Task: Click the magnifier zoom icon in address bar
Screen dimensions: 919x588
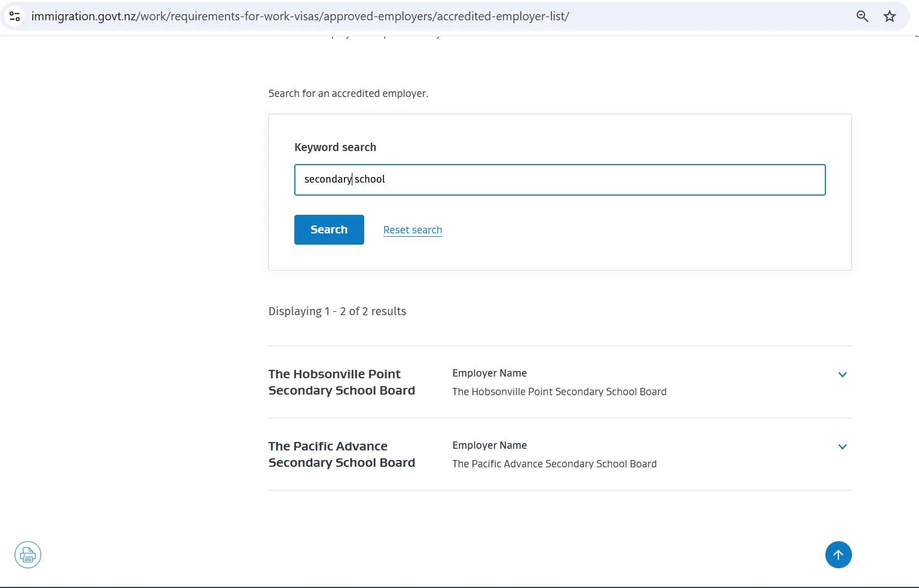Action: click(862, 16)
